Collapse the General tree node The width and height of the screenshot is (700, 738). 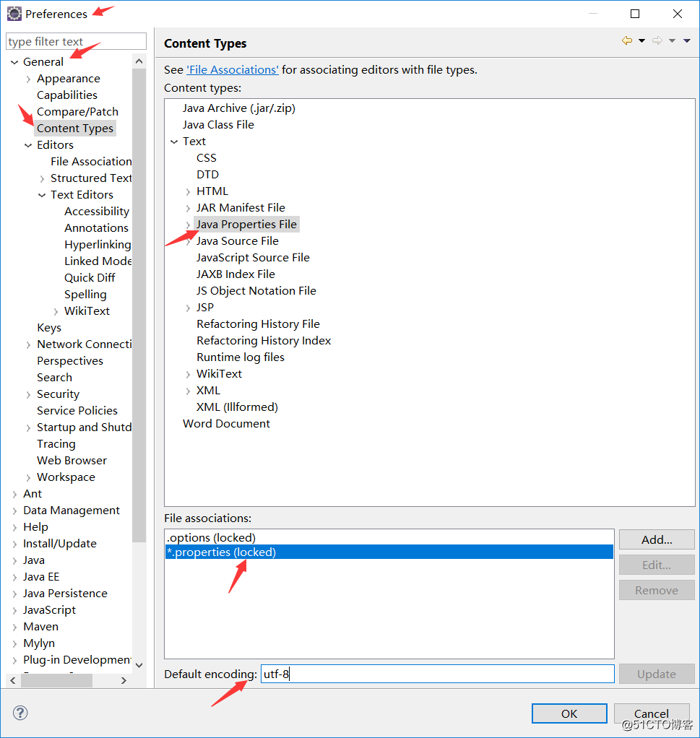click(14, 62)
